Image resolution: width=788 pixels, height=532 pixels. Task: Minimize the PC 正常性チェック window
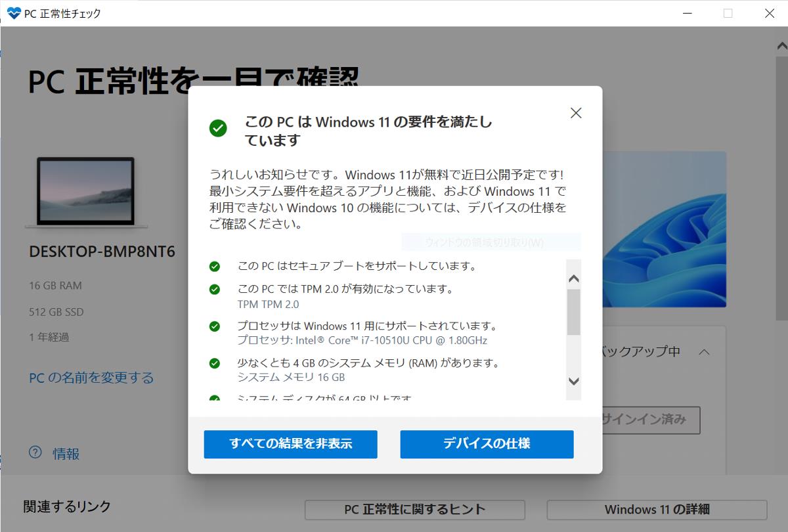click(687, 13)
